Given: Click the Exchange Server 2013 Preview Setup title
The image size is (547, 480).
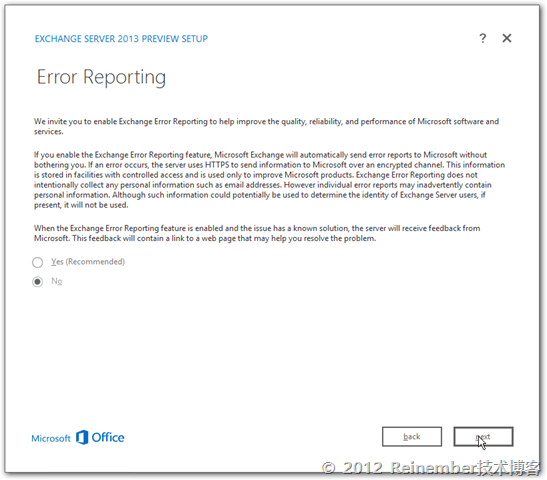Looking at the screenshot, I should coord(121,39).
